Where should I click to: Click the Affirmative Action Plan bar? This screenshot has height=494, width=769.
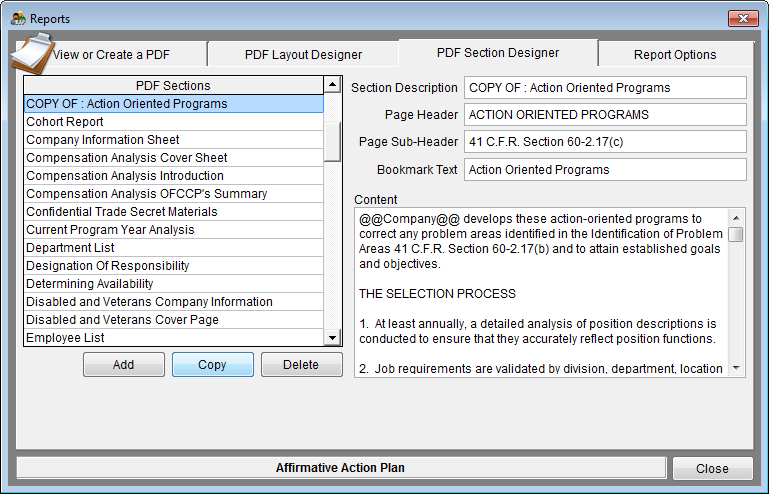341,468
